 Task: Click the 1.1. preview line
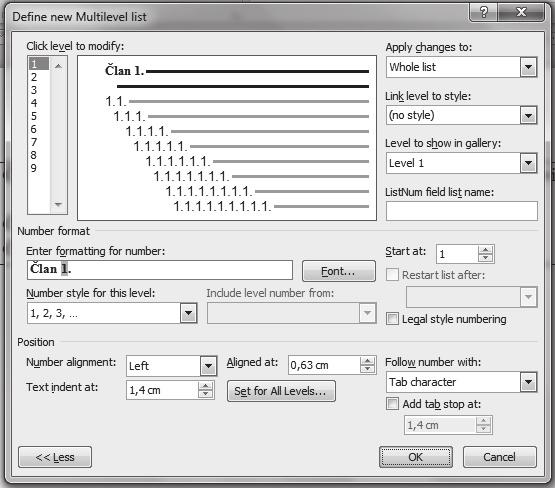[x=237, y=102]
